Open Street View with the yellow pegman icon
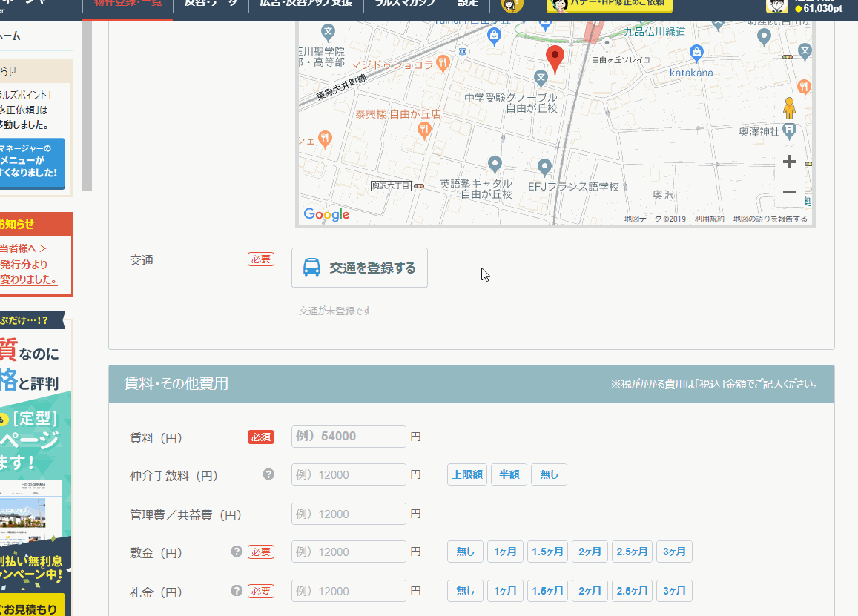Screen dimensions: 858x616 (x=788, y=108)
